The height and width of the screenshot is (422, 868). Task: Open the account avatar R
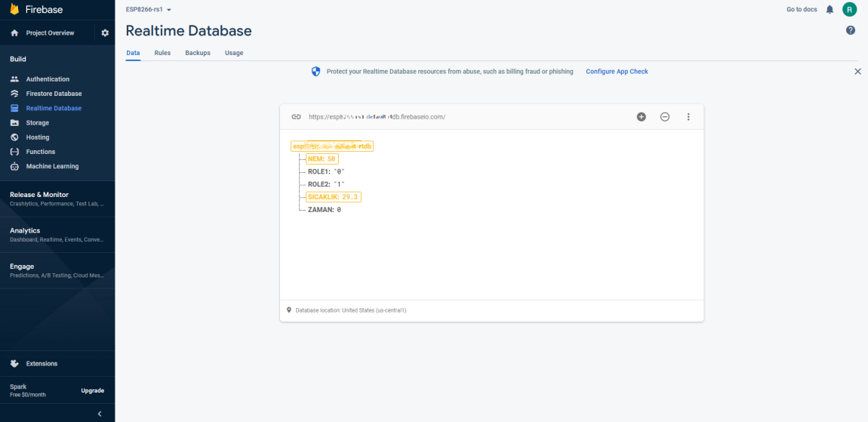point(849,9)
